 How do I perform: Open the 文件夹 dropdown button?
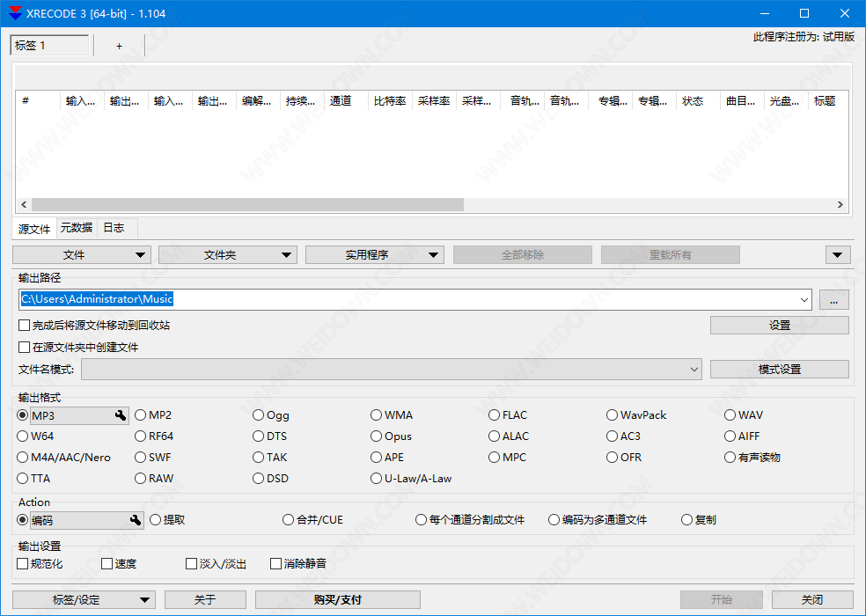228,254
